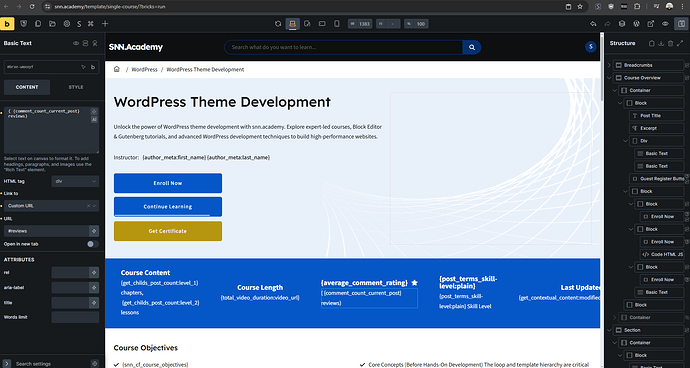This screenshot has height=368, width=690.
Task: Clear the Custom URL link selection with the X
Action: [x=88, y=206]
